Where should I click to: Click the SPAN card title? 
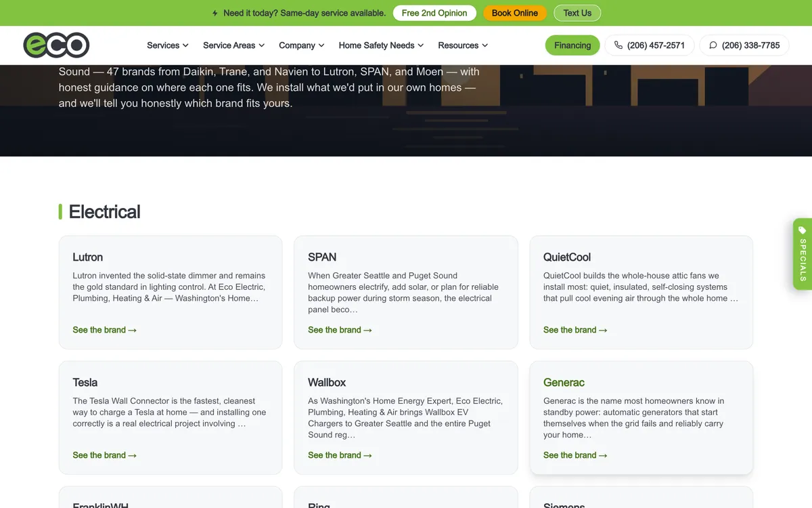click(322, 257)
